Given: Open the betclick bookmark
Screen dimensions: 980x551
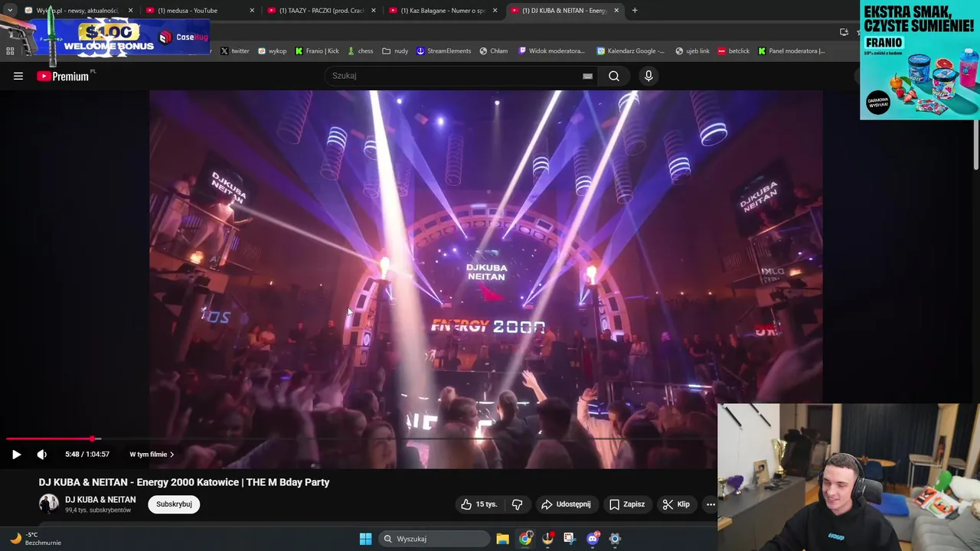Looking at the screenshot, I should [733, 51].
